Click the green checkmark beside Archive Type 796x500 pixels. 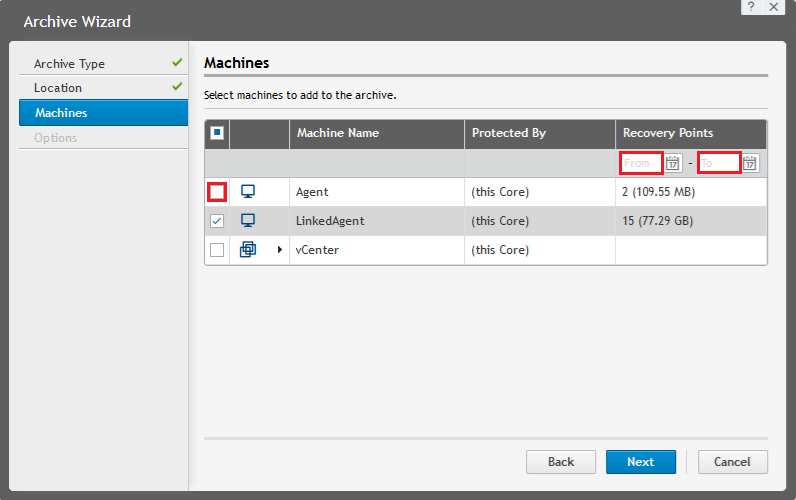click(x=177, y=63)
